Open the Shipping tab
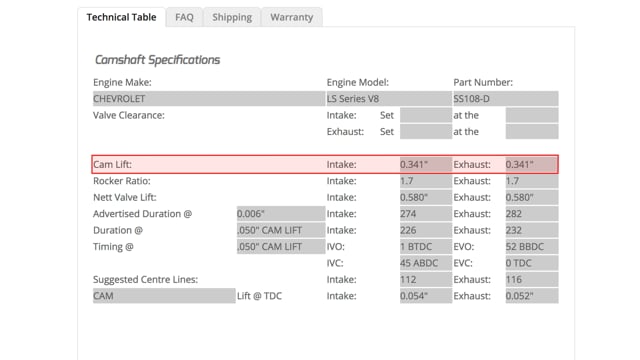Viewport: 640px width, 360px height. [232, 17]
